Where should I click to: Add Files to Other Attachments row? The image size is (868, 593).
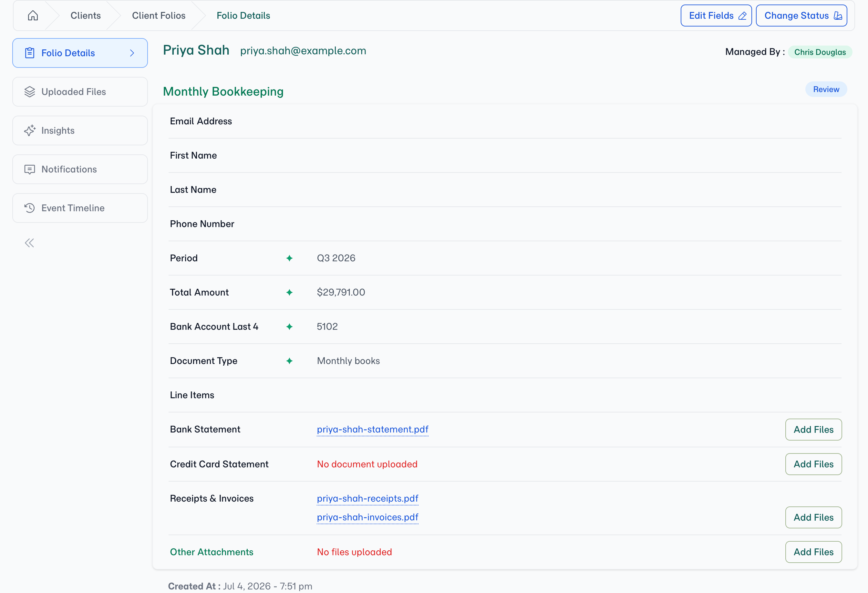(x=813, y=552)
